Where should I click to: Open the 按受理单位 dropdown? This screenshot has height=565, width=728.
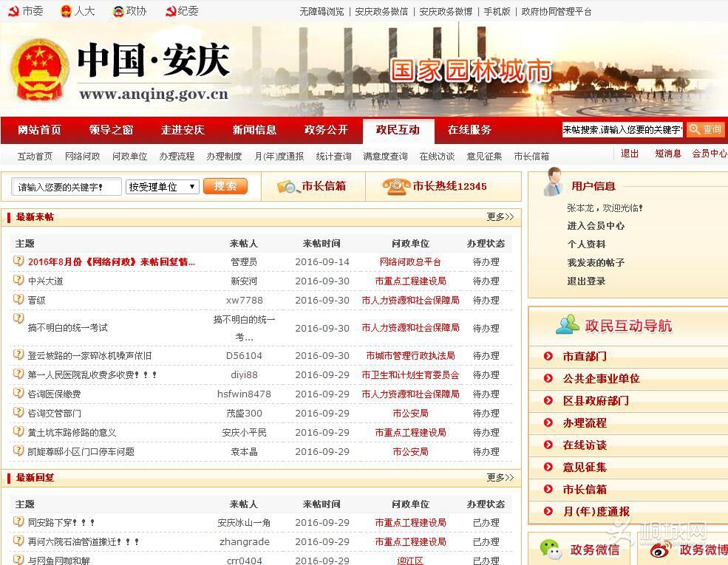coord(163,187)
